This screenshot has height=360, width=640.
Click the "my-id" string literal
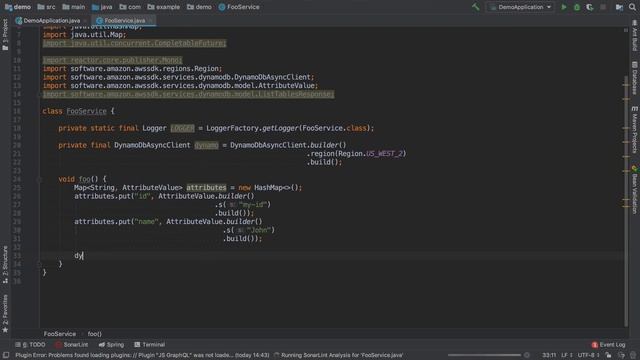click(253, 204)
